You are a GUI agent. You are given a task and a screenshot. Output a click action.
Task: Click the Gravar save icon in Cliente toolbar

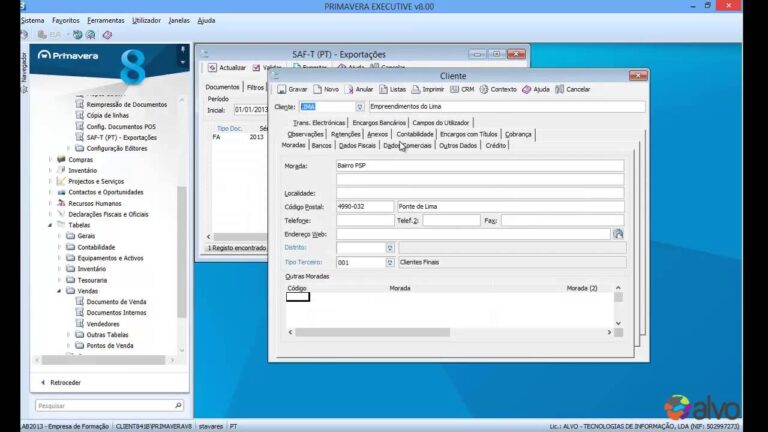(x=282, y=89)
